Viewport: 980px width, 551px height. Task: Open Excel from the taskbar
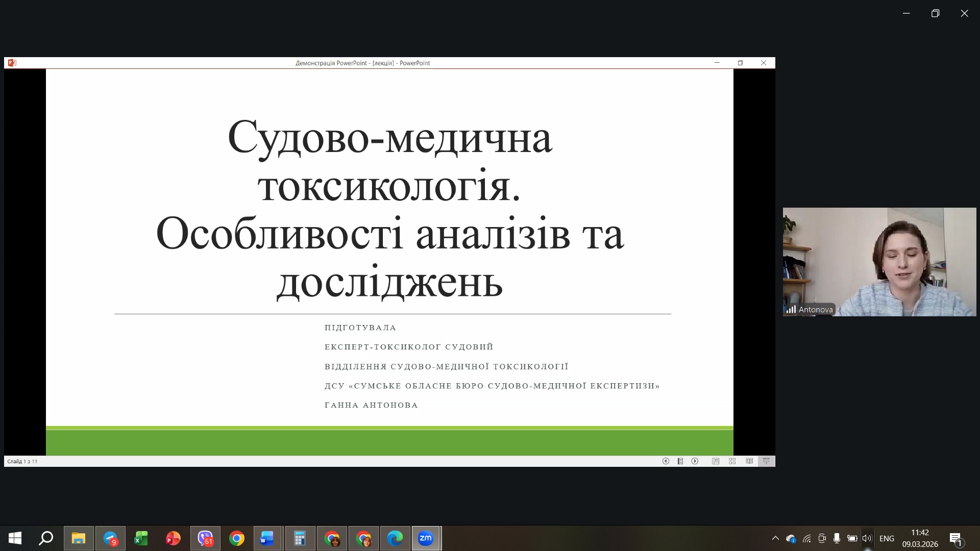tap(141, 538)
